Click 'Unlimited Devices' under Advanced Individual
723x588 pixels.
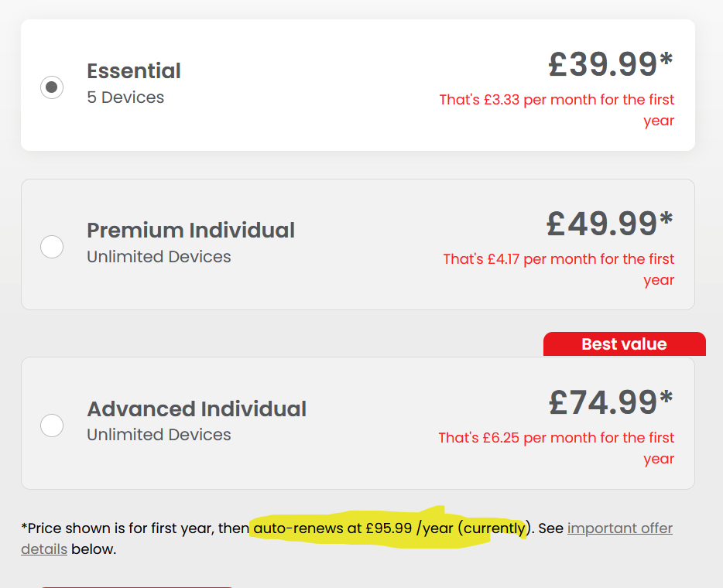pos(159,435)
